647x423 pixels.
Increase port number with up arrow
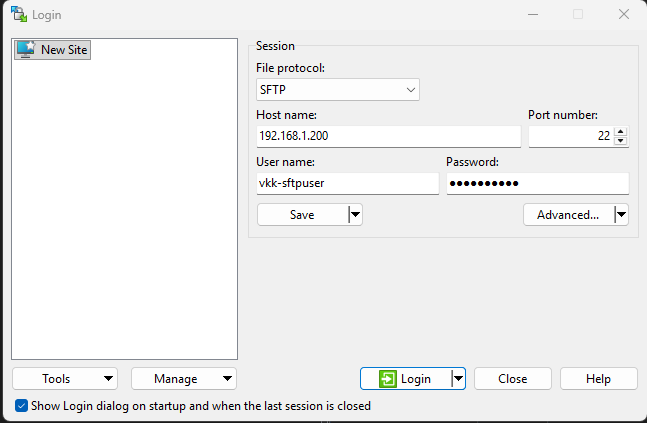point(620,132)
